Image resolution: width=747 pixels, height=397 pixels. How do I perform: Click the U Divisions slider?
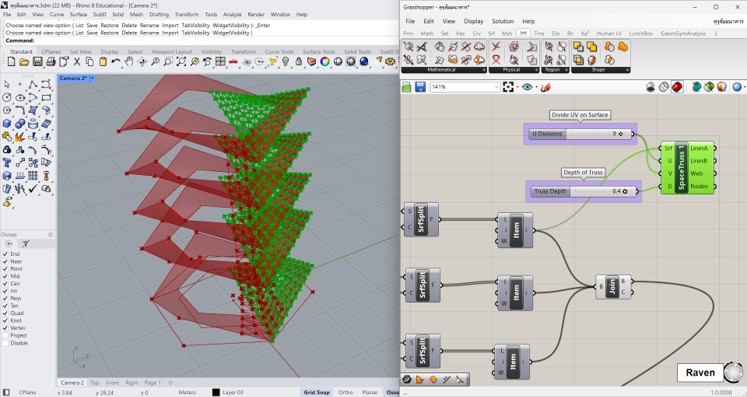(580, 134)
